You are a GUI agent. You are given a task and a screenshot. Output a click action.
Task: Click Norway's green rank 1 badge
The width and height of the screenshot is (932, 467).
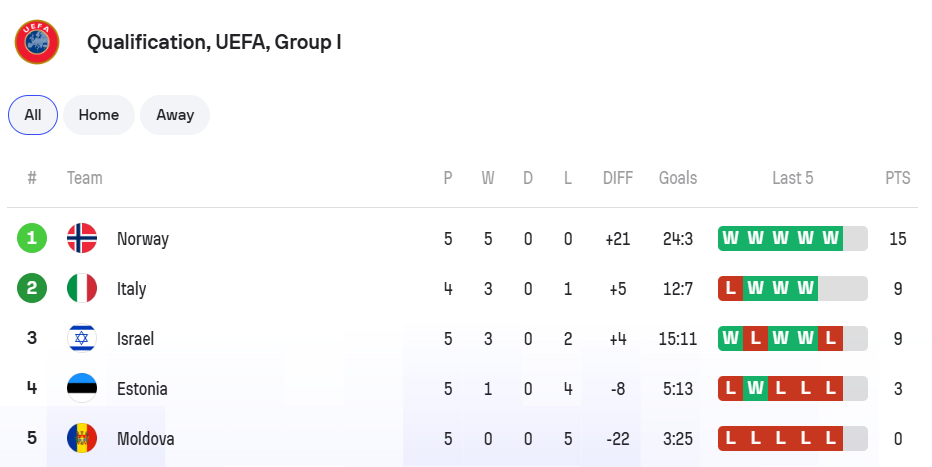coord(32,239)
